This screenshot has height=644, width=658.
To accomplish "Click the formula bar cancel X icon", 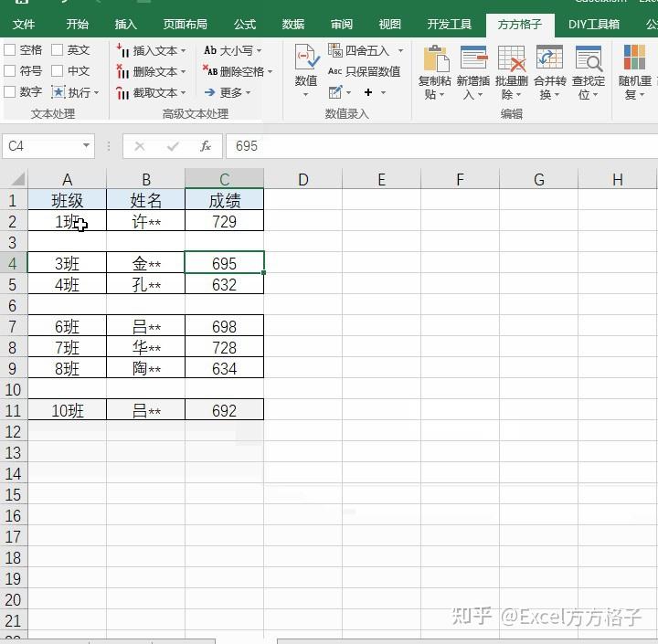I will [140, 146].
